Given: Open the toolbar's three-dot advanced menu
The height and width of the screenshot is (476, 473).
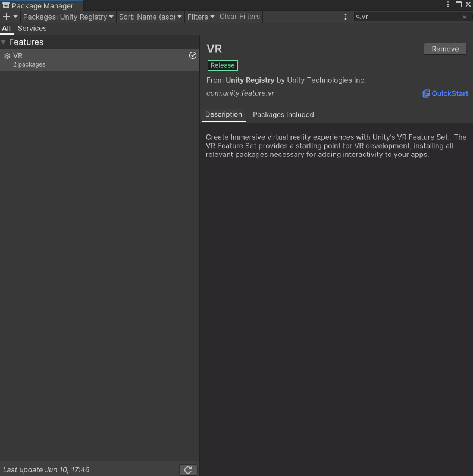Looking at the screenshot, I should coord(346,17).
